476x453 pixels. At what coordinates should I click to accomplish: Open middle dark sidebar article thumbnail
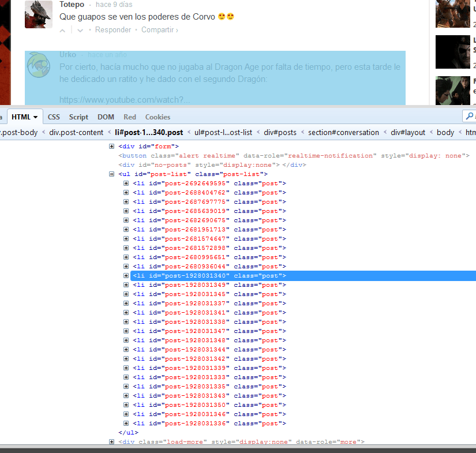pos(452,52)
